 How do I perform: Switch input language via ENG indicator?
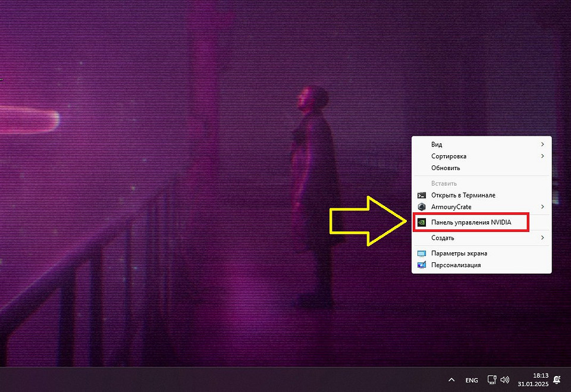click(x=471, y=380)
